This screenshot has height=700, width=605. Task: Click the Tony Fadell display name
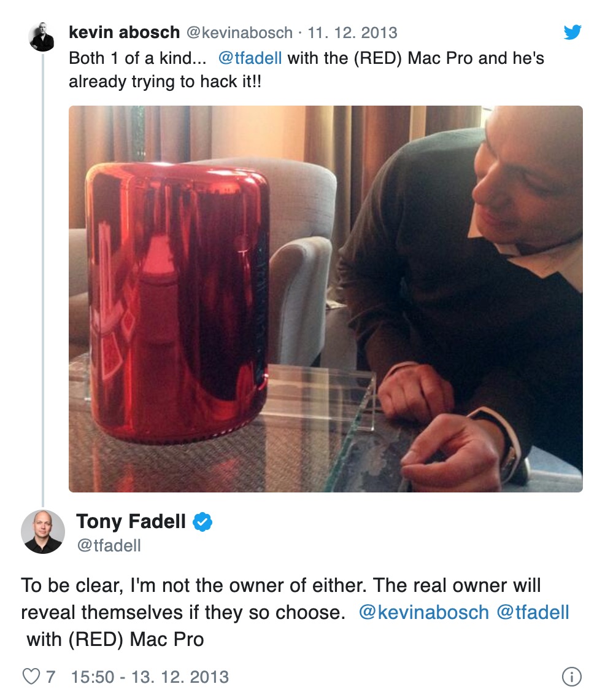coord(131,522)
